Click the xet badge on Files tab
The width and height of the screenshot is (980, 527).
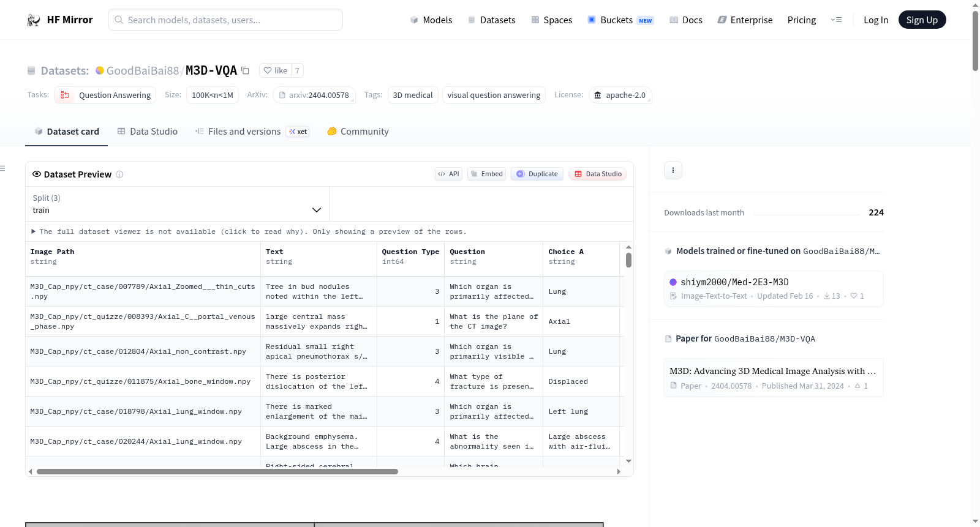point(299,132)
